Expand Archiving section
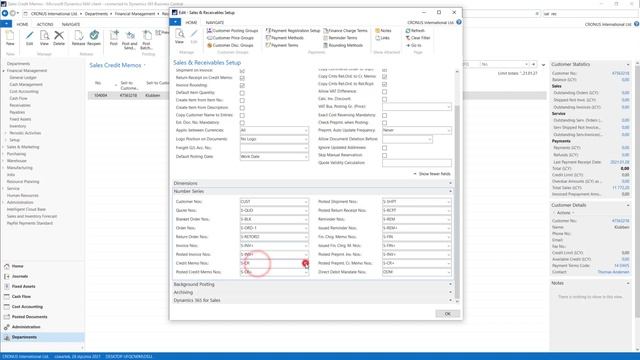The width and height of the screenshot is (640, 360). (x=313, y=292)
